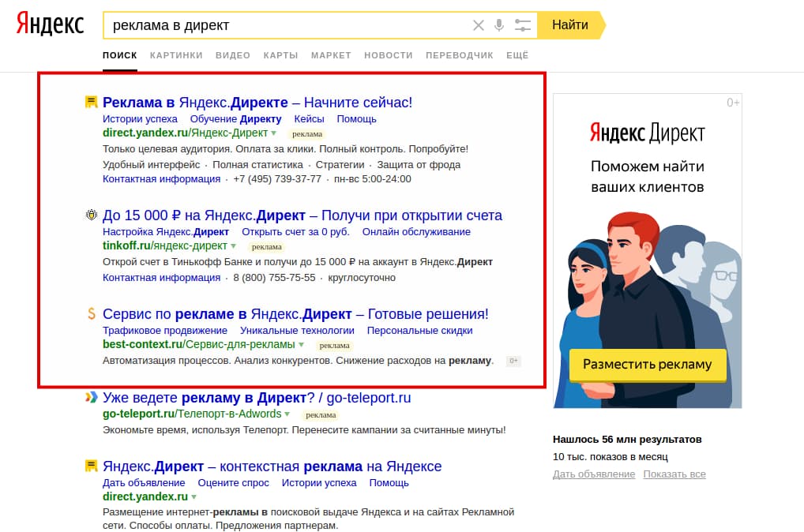804x532 pixels.
Task: Click the Показать все link under the banner
Action: click(677, 474)
